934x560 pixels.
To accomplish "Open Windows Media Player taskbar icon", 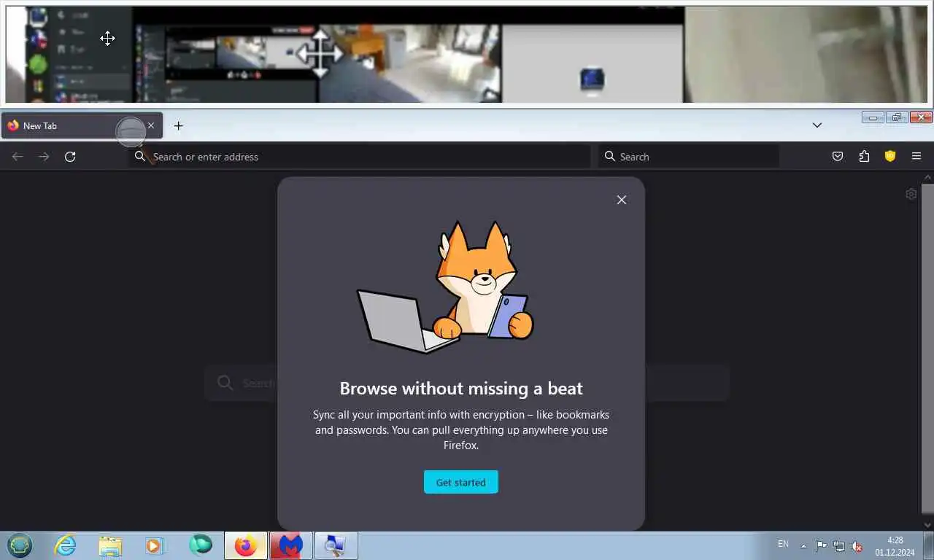I will (x=155, y=545).
